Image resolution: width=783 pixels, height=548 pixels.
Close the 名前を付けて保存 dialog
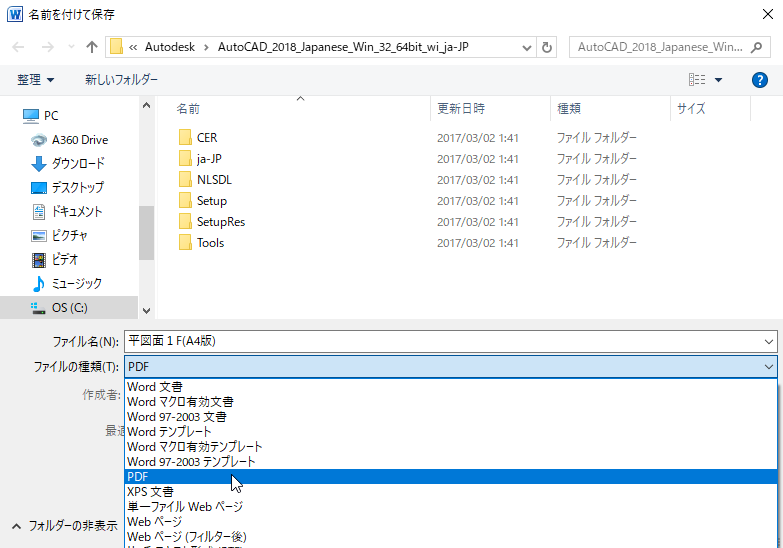coord(768,14)
